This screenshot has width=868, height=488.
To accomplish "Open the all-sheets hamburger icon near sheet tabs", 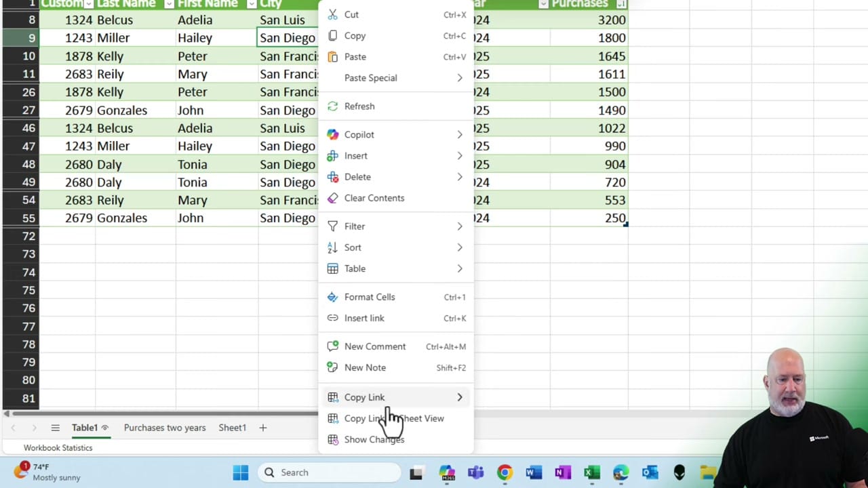I will click(55, 427).
